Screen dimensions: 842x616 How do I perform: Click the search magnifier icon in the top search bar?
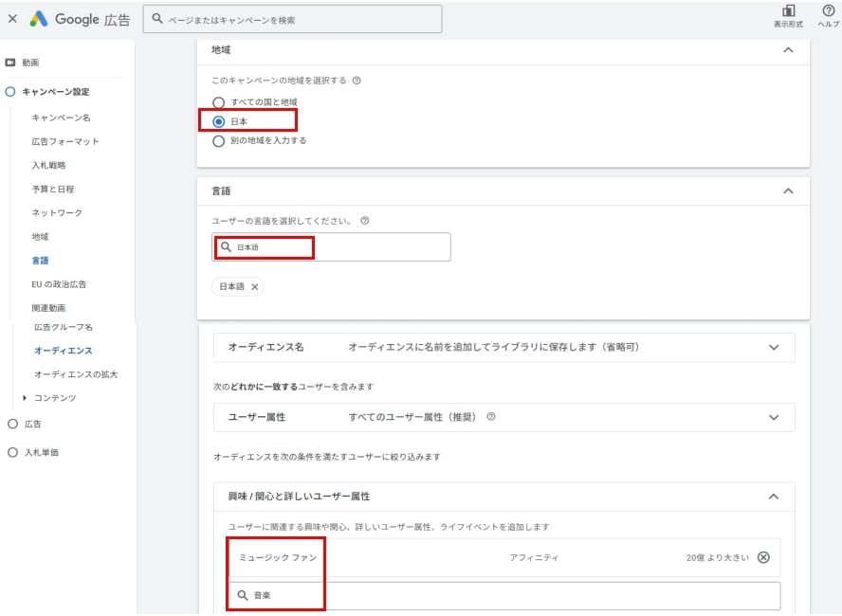pos(156,19)
